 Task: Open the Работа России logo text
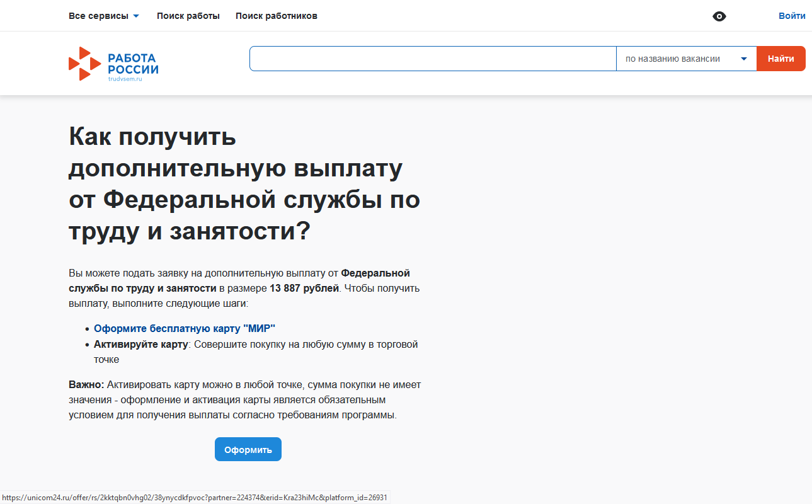tap(133, 64)
